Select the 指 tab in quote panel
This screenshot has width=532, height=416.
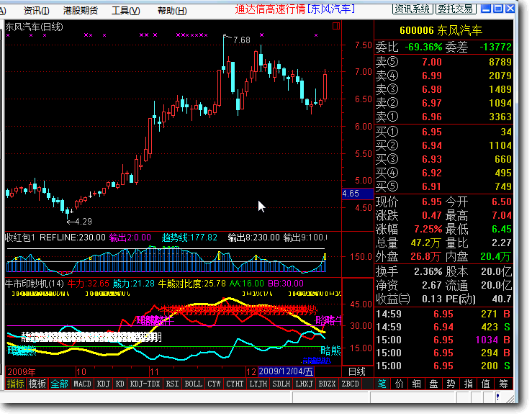(468, 384)
